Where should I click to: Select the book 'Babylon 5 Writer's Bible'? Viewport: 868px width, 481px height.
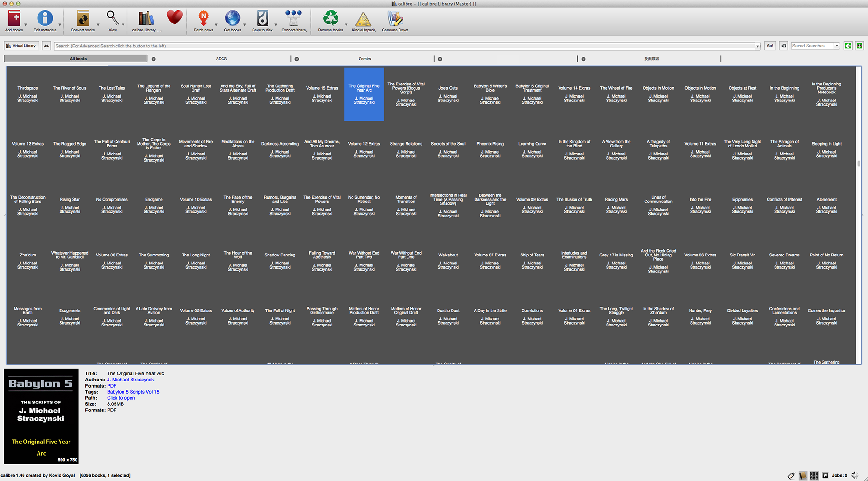[490, 94]
